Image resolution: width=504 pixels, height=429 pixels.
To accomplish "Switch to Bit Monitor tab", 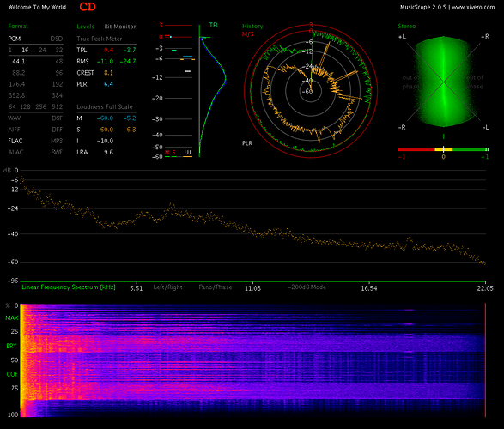I will click(120, 27).
